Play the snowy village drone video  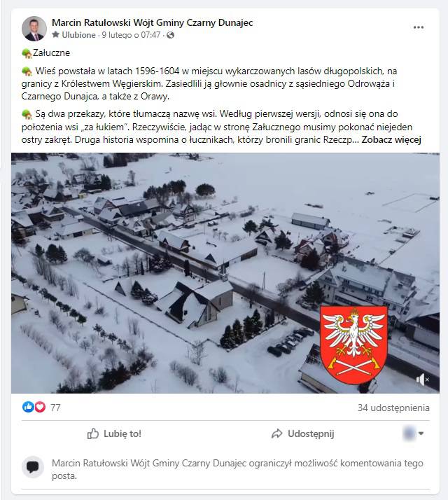coord(225,273)
